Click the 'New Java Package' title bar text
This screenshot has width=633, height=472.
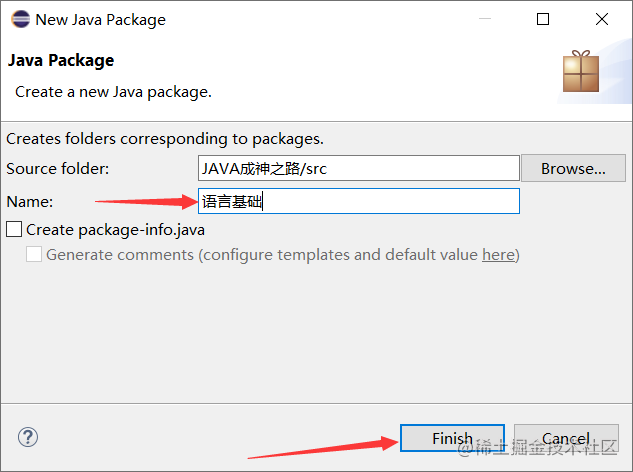(100, 19)
